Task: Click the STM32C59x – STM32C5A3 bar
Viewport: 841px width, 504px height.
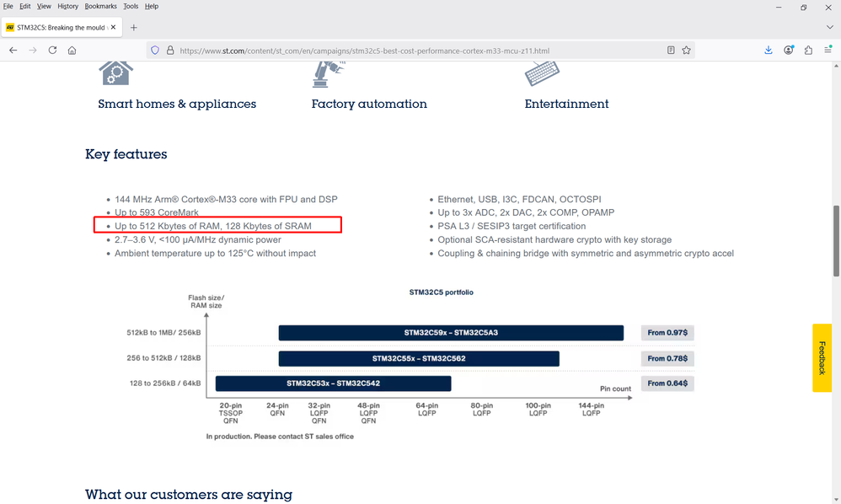Action: [451, 332]
